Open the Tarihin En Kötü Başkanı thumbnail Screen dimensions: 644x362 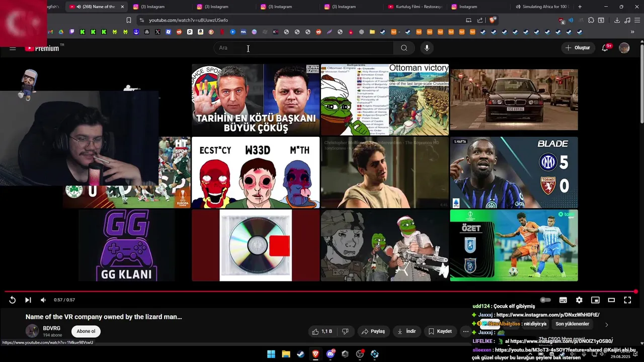256,100
